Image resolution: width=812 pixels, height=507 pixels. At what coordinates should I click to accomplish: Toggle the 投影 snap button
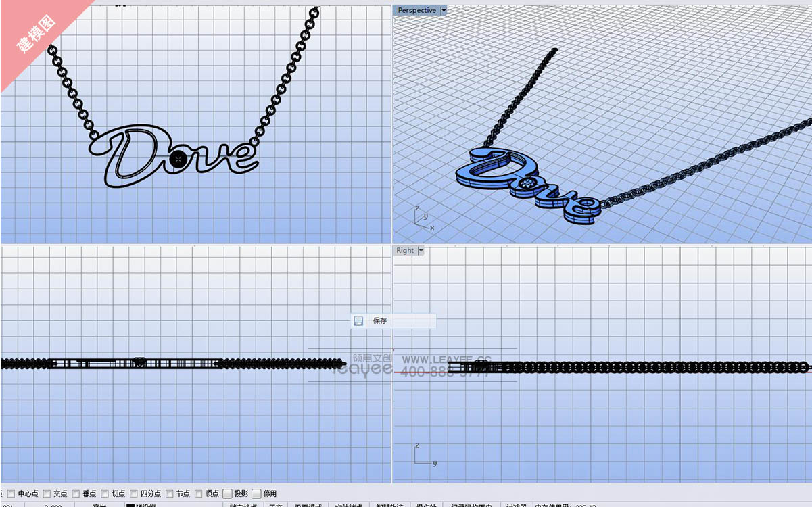point(228,493)
